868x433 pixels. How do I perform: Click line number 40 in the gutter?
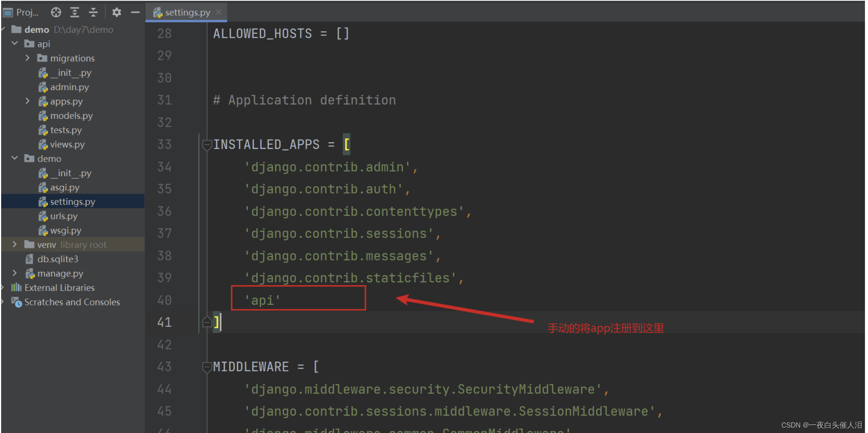click(164, 300)
